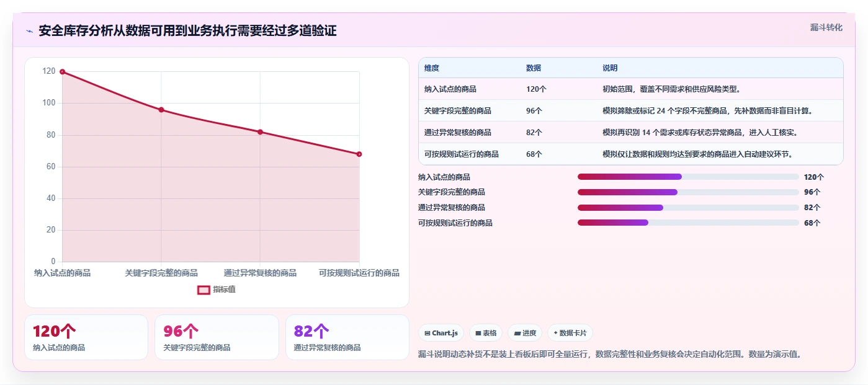Click y-axis tick label 100
Image resolution: width=868 pixels, height=385 pixels.
(48, 103)
